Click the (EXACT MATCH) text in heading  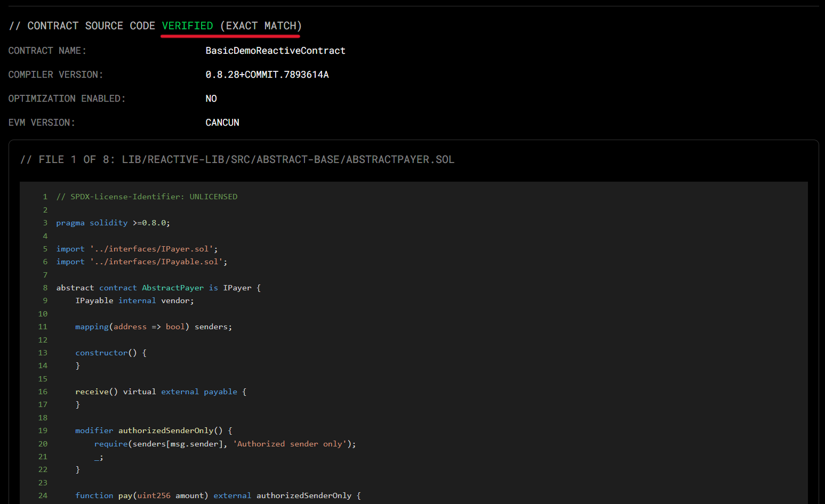[261, 26]
